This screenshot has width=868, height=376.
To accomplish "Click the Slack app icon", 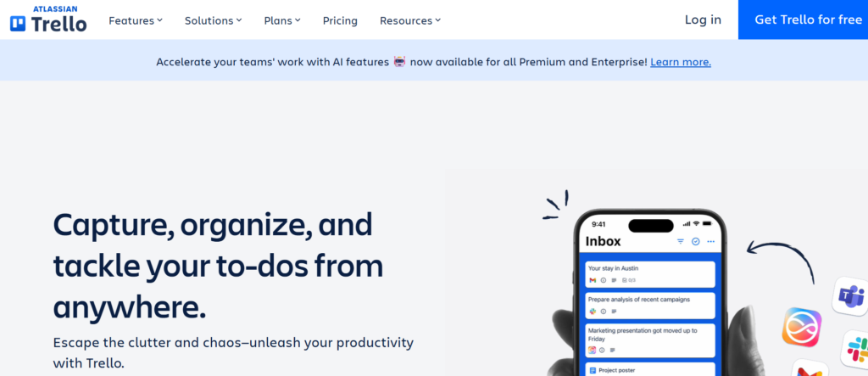I will 856,347.
